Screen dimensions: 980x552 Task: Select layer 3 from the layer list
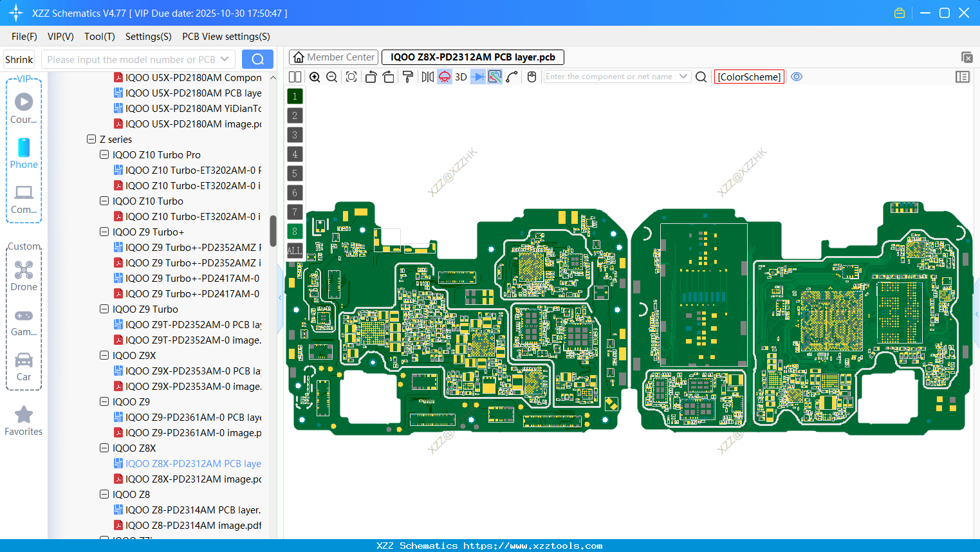(294, 134)
